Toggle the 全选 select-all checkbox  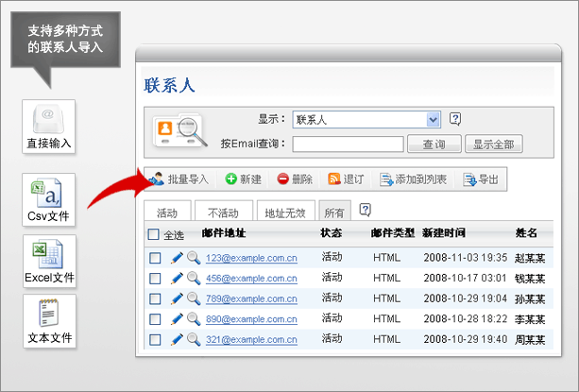coord(153,234)
